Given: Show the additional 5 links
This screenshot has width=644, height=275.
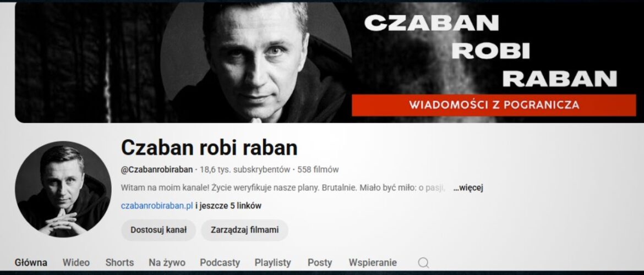Looking at the screenshot, I should click(228, 206).
